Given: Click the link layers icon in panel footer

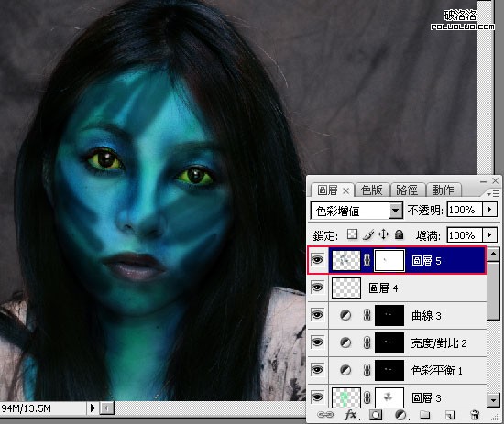Looking at the screenshot, I should pos(325,415).
